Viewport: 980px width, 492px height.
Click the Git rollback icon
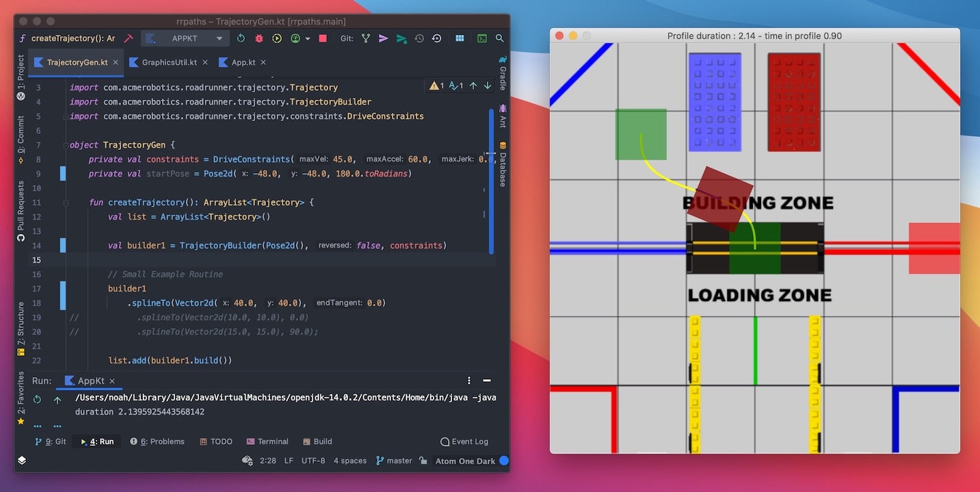436,38
